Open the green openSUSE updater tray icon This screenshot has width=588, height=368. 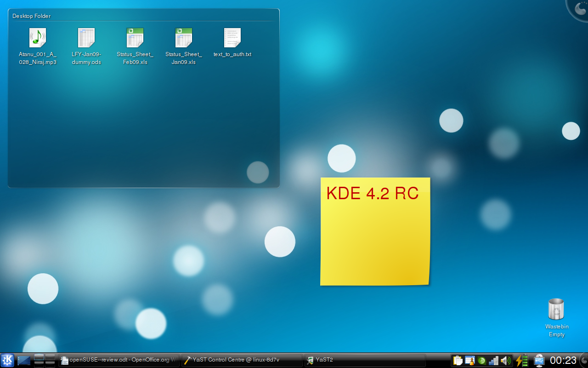[481, 361]
